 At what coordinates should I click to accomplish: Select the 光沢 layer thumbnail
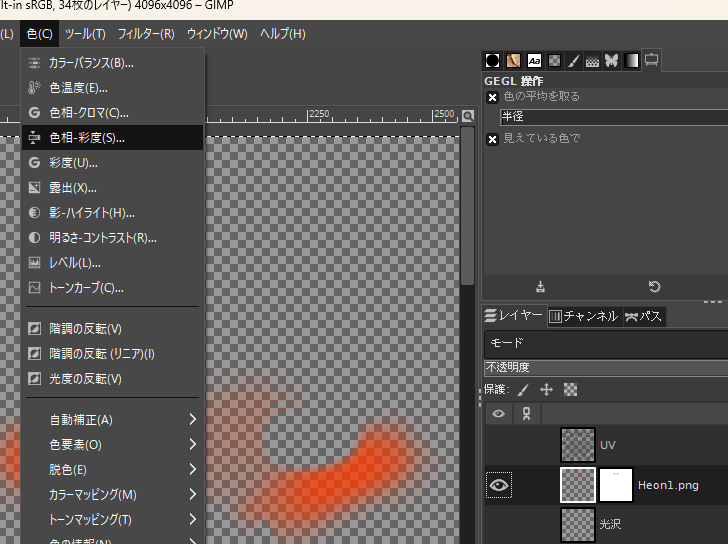tap(578, 525)
